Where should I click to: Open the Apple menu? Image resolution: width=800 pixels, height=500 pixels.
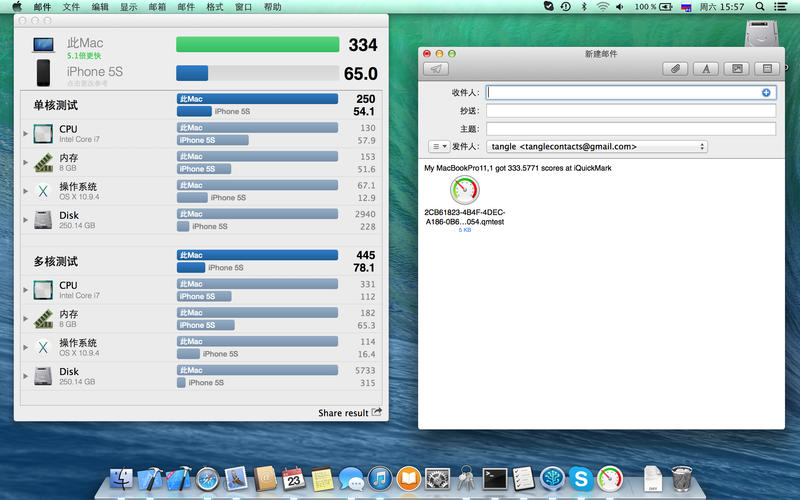pos(17,7)
